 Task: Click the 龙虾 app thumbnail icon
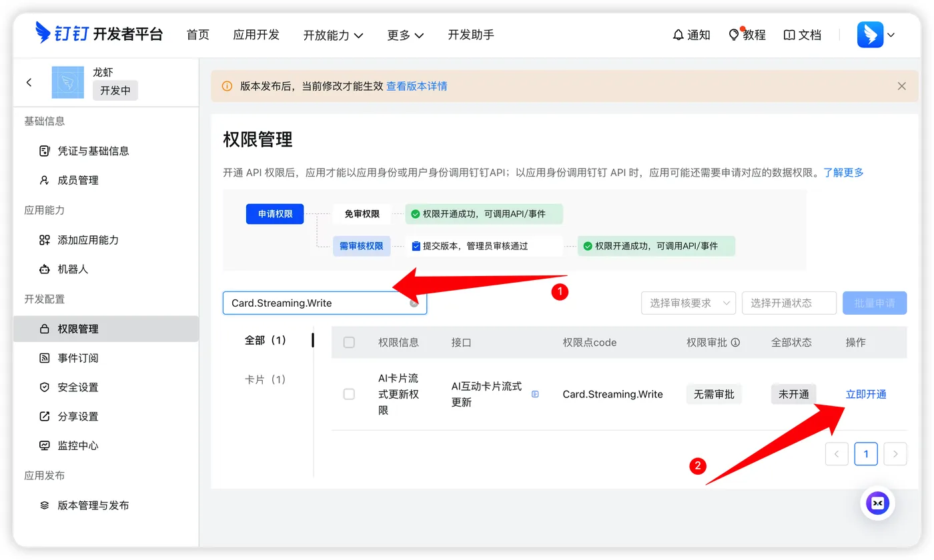[68, 82]
